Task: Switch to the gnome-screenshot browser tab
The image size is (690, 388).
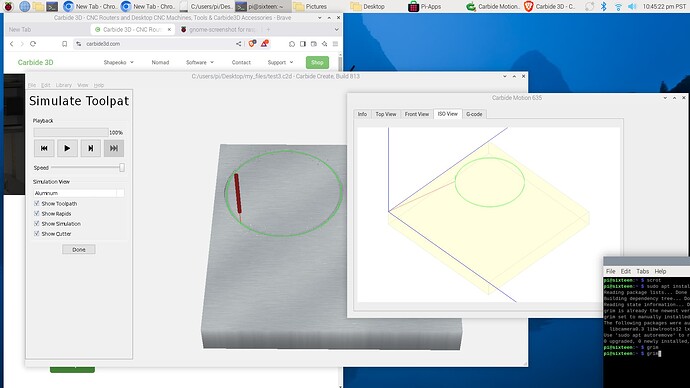Action: [x=218, y=29]
